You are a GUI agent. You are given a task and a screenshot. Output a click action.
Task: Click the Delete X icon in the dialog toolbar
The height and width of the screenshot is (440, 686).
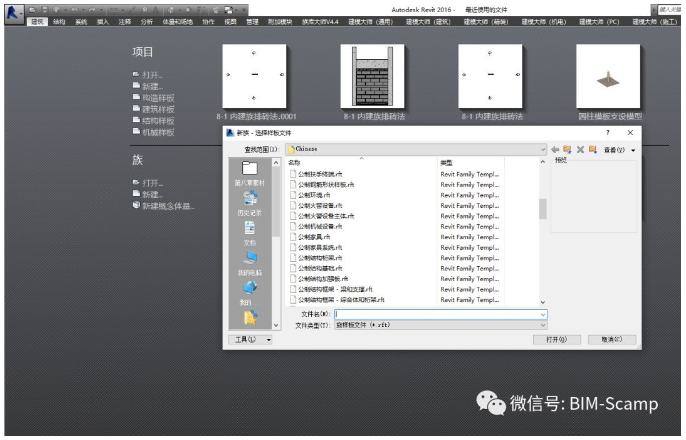(580, 150)
